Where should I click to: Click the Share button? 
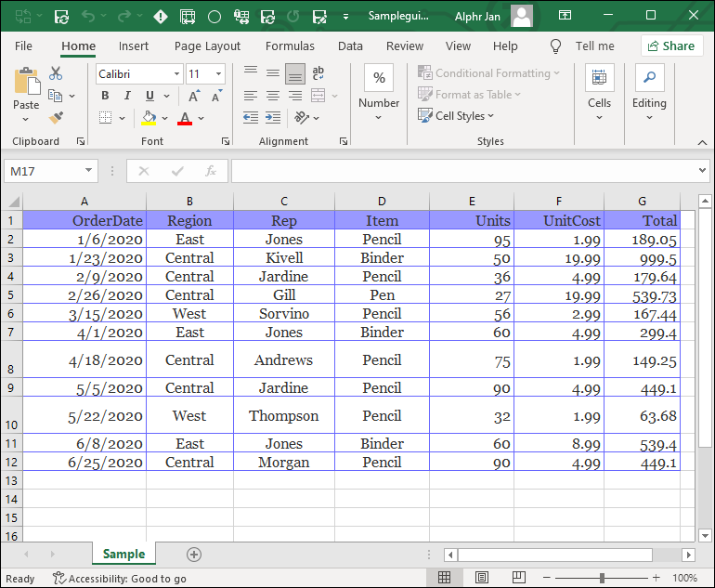click(671, 46)
